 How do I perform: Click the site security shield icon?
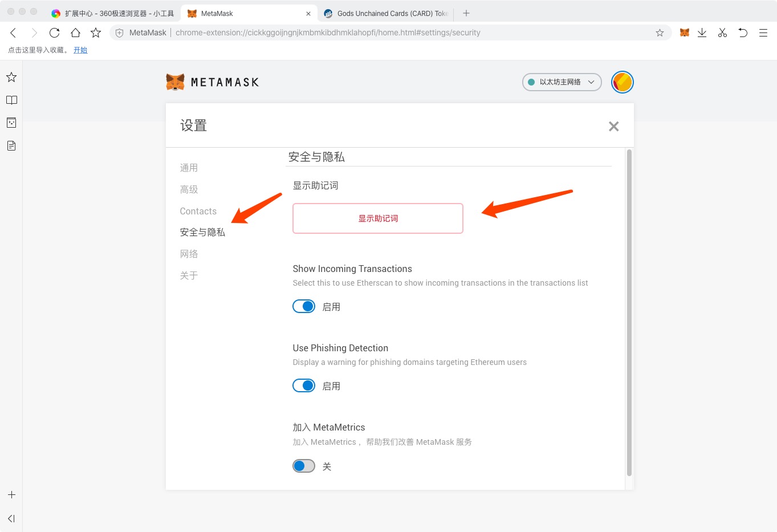tap(119, 33)
